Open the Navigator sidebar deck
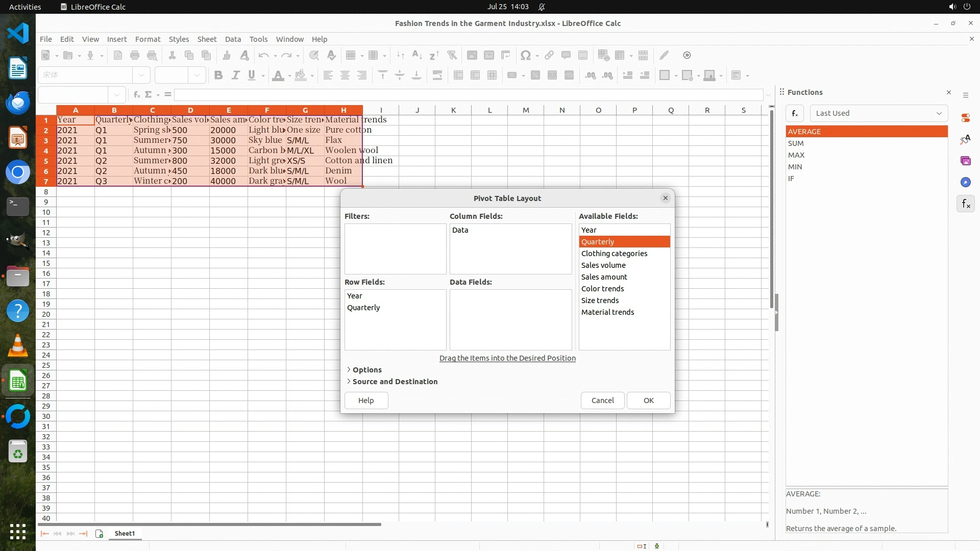The height and width of the screenshot is (551, 980). (x=965, y=182)
